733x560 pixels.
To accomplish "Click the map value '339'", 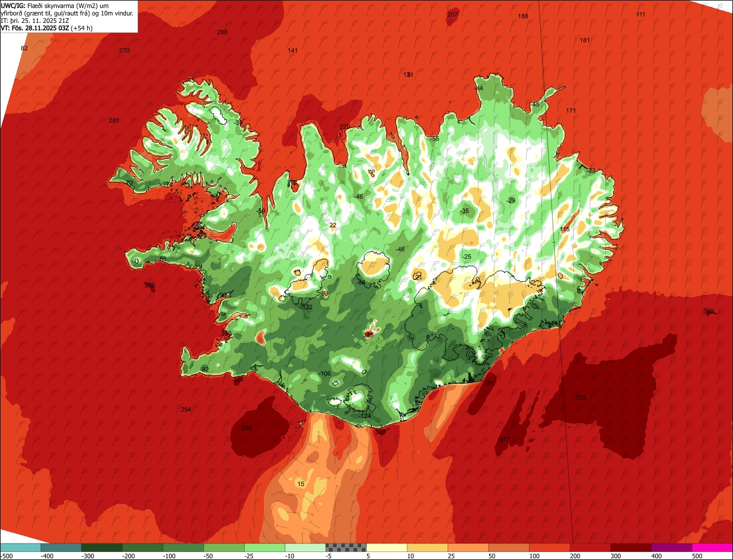I will [x=246, y=428].
